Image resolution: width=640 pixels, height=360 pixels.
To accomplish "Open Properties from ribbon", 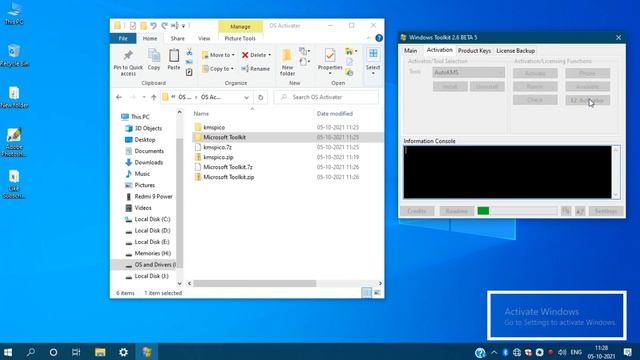I will [330, 61].
